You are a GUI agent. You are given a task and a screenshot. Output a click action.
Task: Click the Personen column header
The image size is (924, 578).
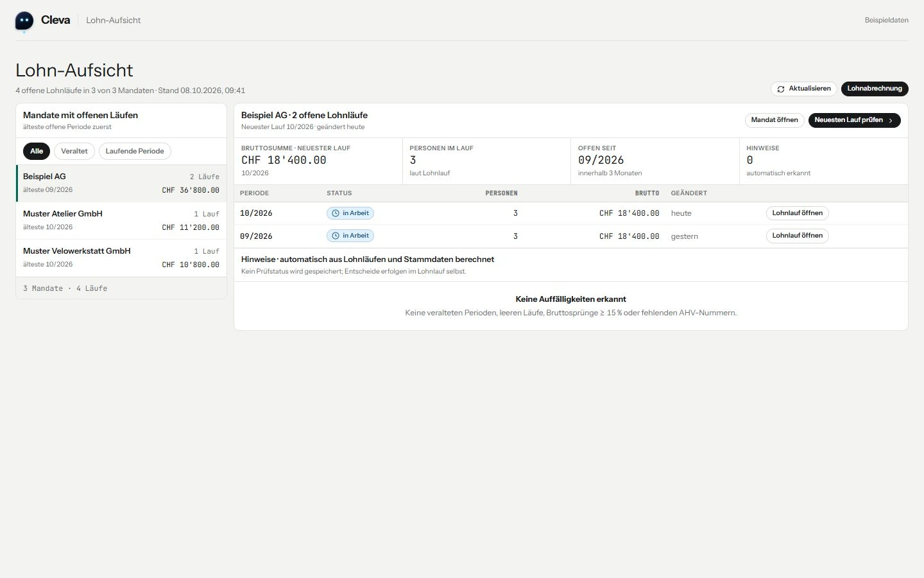[x=501, y=193]
